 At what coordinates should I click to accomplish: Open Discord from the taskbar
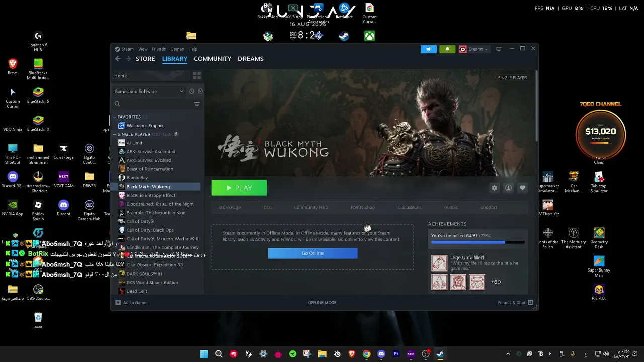[381, 354]
